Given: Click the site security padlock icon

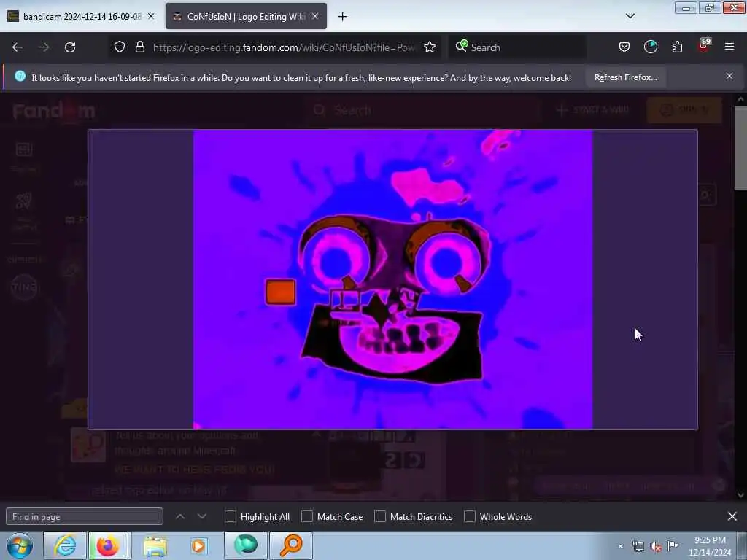Looking at the screenshot, I should pos(139,47).
